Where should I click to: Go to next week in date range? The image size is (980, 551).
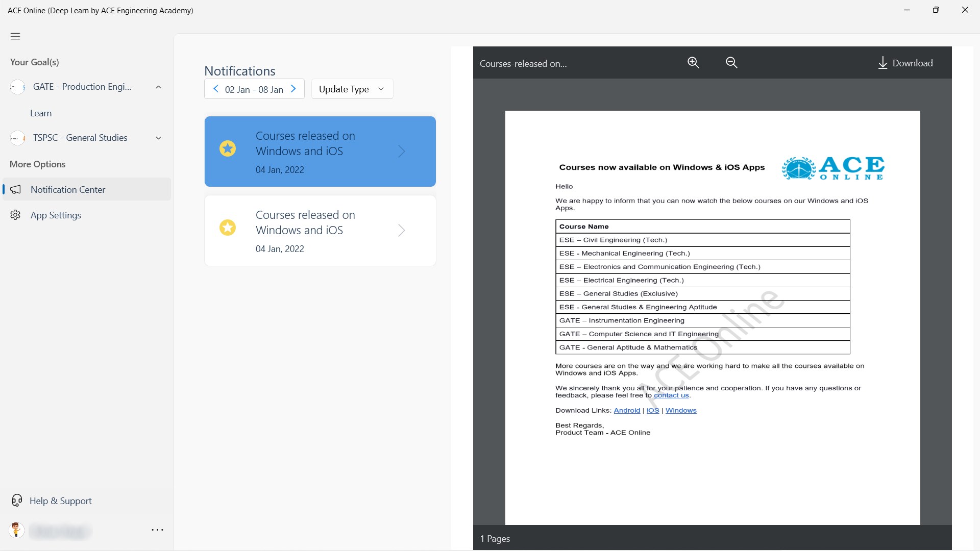293,89
